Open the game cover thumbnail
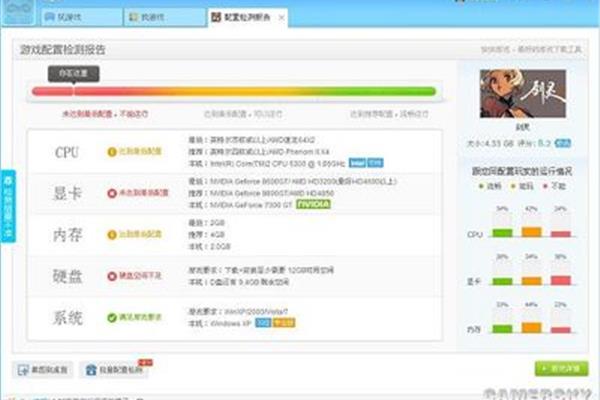 [523, 93]
